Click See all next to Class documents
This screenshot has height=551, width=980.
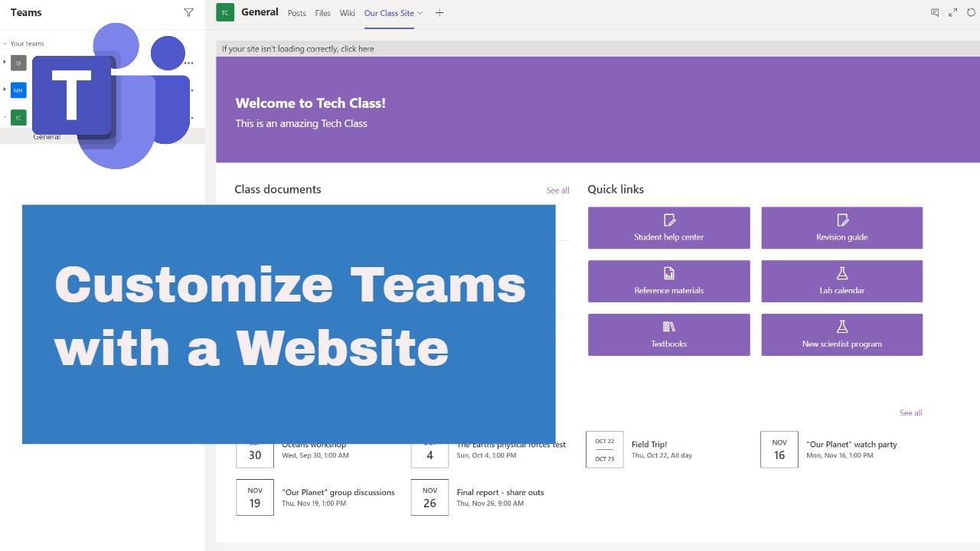click(558, 191)
